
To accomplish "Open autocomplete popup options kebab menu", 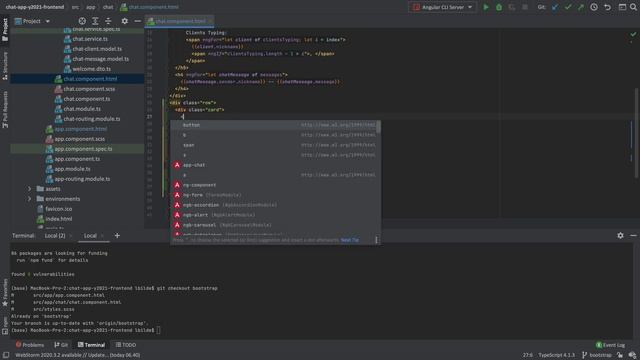I will coord(376,240).
